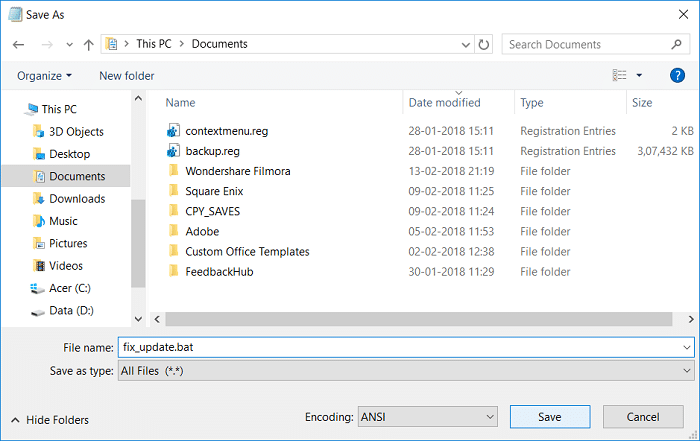The width and height of the screenshot is (700, 441).
Task: Click the Up one level arrow
Action: point(89,44)
